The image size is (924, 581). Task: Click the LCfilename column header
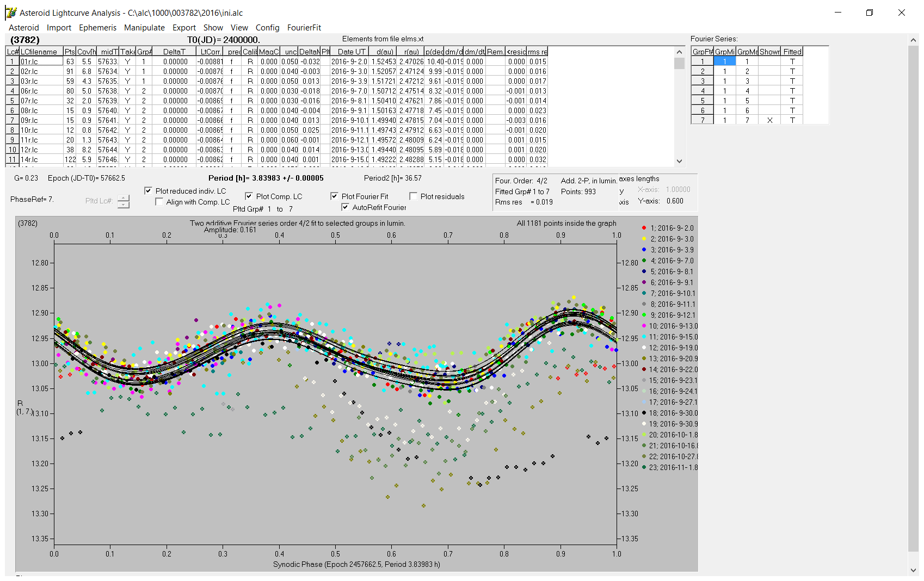click(41, 52)
